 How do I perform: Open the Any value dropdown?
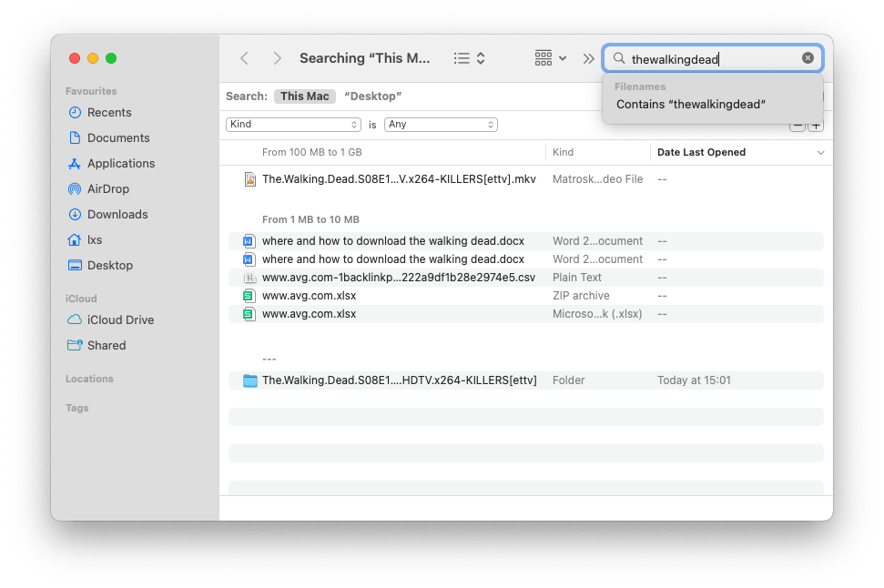click(x=441, y=125)
